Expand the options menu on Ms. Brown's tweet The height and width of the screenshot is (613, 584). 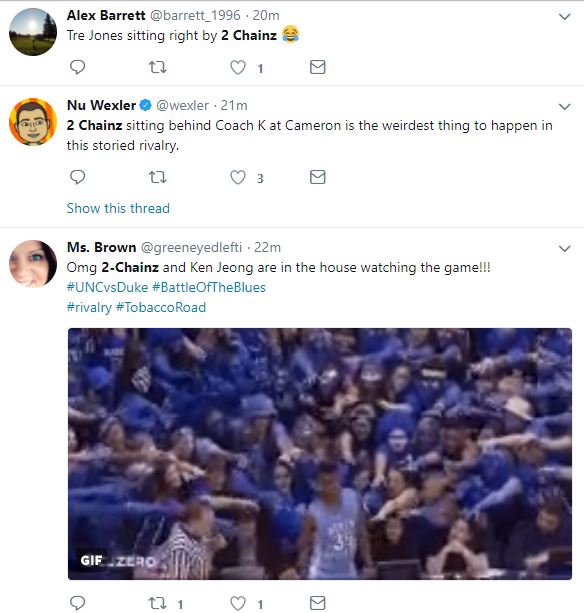(x=564, y=249)
